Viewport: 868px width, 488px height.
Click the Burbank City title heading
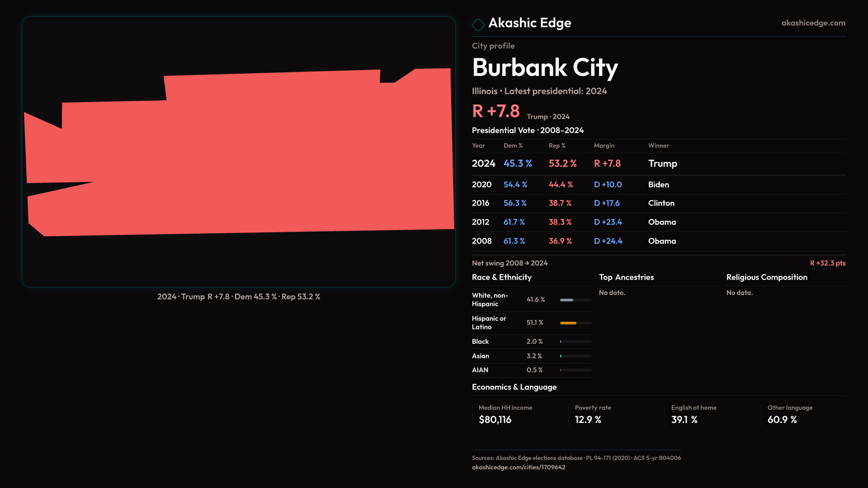(x=545, y=68)
